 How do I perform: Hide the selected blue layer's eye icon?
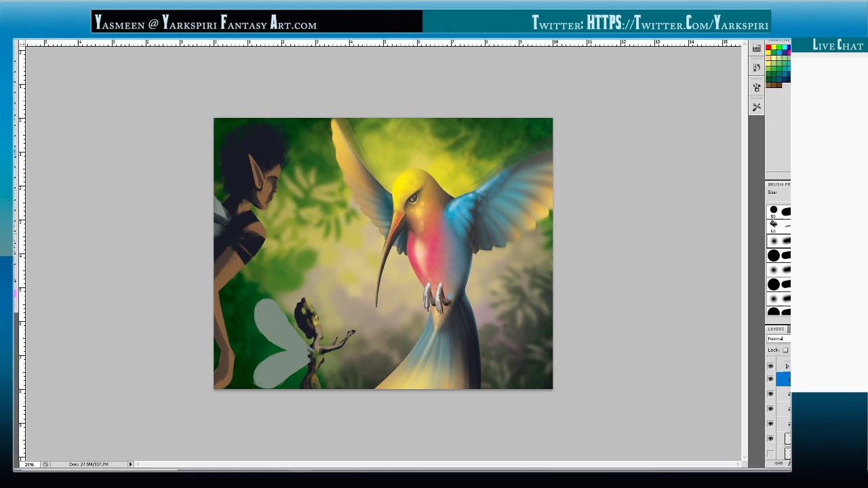click(770, 379)
